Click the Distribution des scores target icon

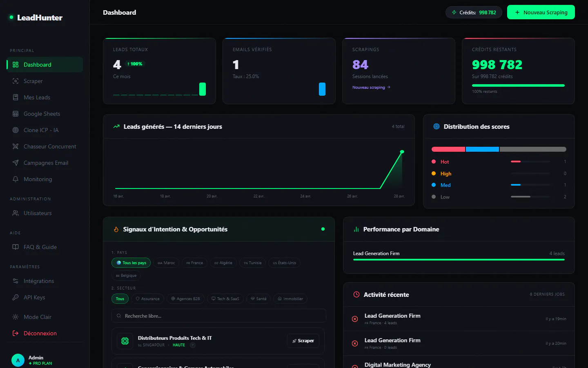tap(437, 127)
